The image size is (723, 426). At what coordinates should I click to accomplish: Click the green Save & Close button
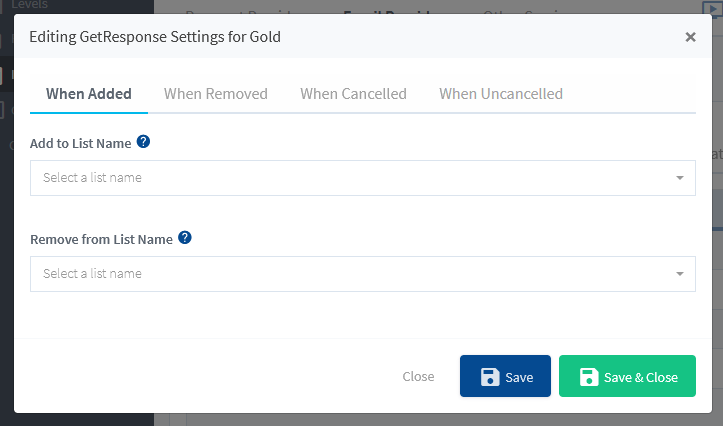pos(628,376)
